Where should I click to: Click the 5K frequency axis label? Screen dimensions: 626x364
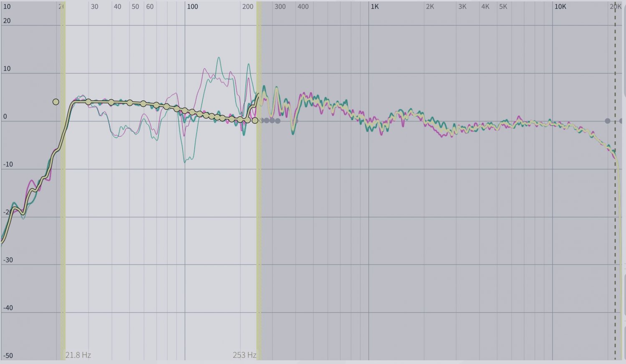503,7
